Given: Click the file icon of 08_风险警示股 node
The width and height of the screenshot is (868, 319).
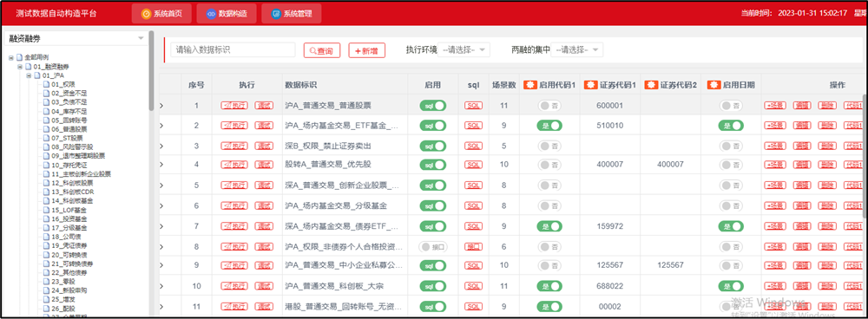Looking at the screenshot, I should pyautogui.click(x=47, y=146).
